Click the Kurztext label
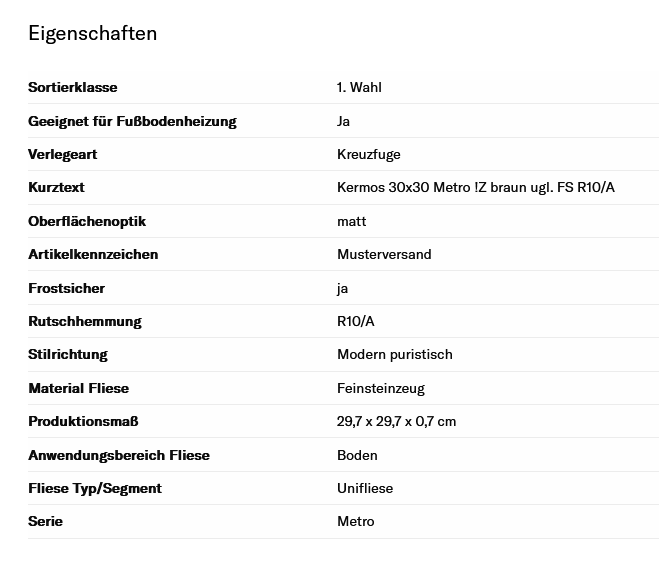The image size is (659, 586). (x=56, y=187)
